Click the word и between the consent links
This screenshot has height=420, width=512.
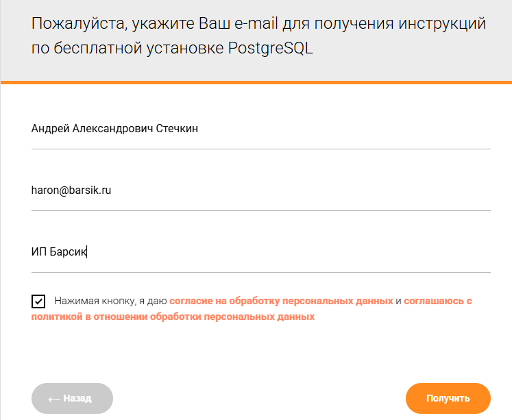pos(398,301)
